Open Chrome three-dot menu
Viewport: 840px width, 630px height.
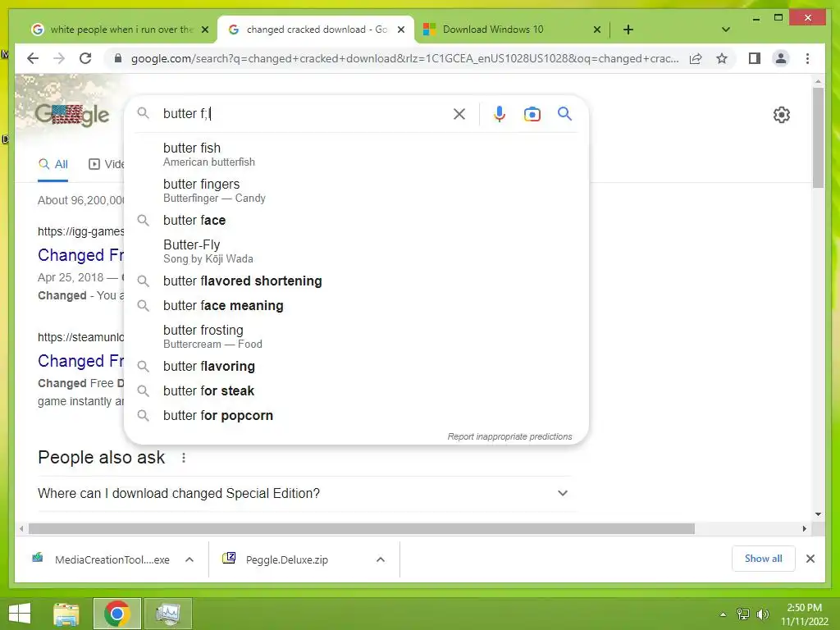point(807,58)
